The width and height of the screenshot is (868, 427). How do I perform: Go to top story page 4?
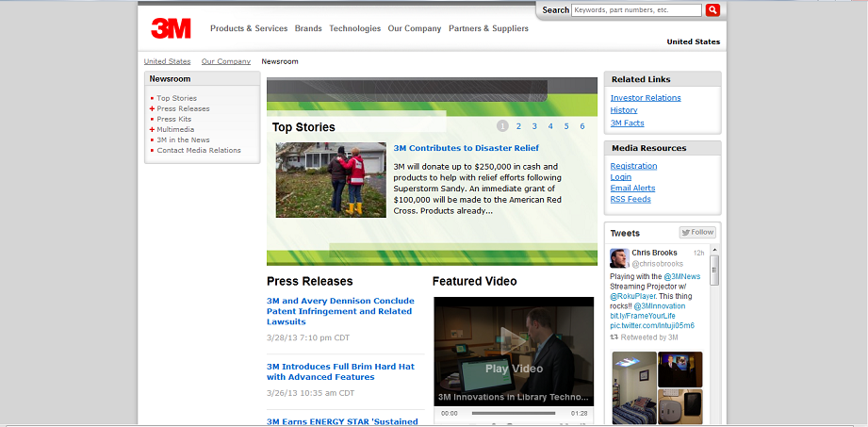(550, 126)
